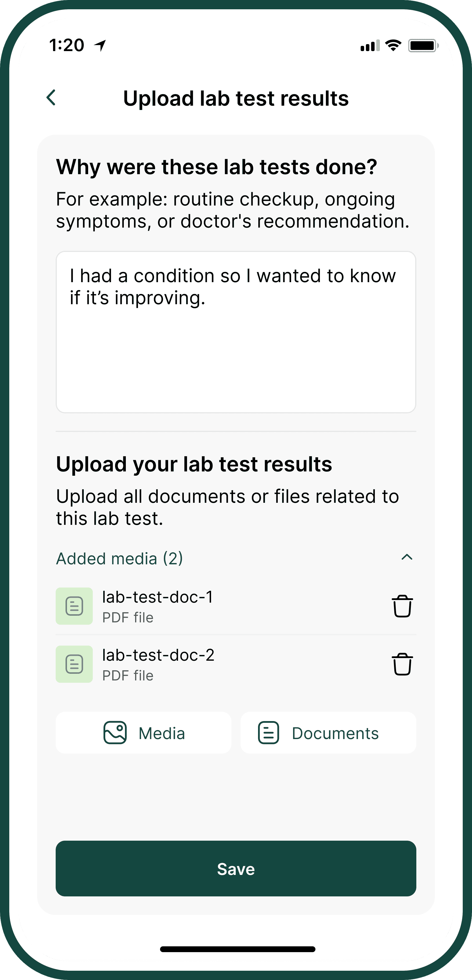
Task: Tap the lab-test-doc-2 PDF file icon
Action: pyautogui.click(x=74, y=664)
